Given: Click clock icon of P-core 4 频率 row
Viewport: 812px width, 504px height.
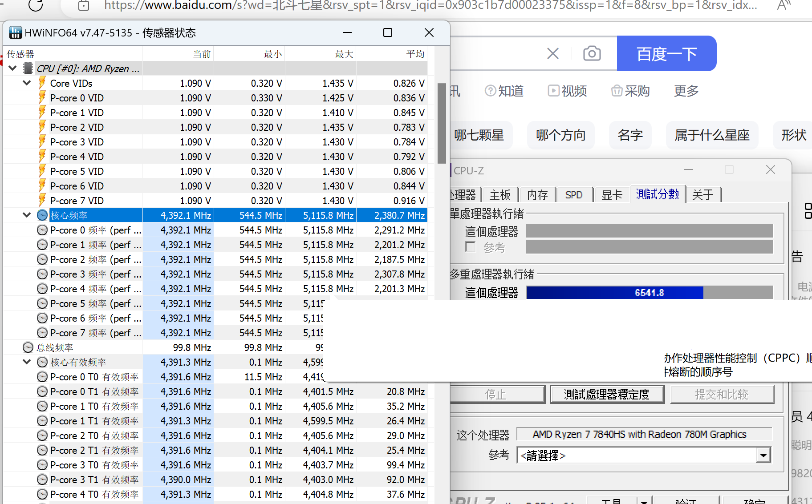Looking at the screenshot, I should coord(42,289).
